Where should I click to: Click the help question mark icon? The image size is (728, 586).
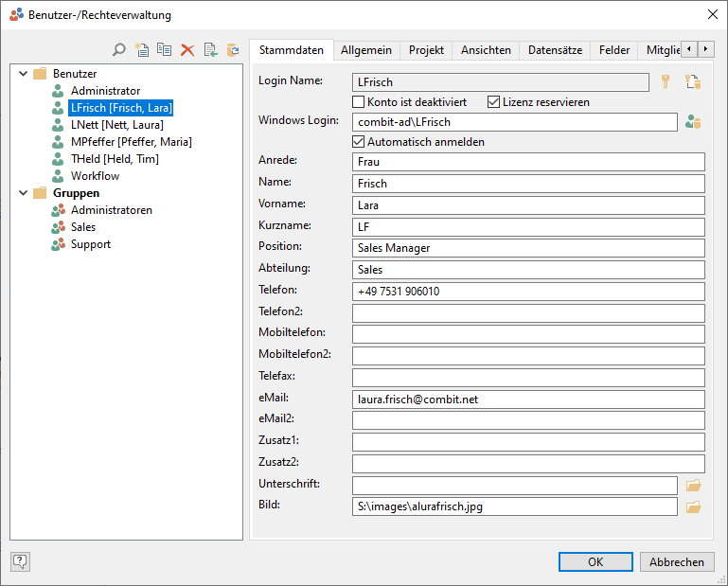pyautogui.click(x=20, y=561)
